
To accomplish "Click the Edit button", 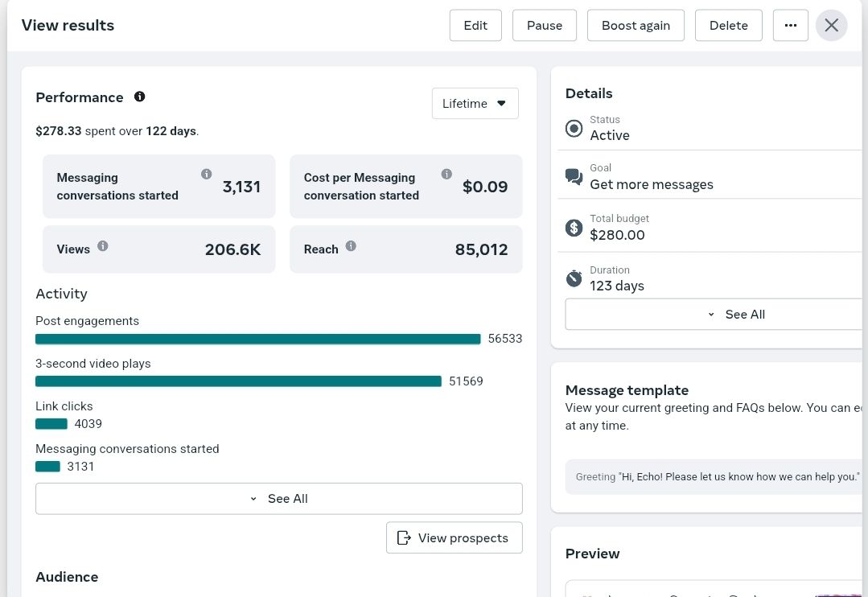I will [x=475, y=26].
